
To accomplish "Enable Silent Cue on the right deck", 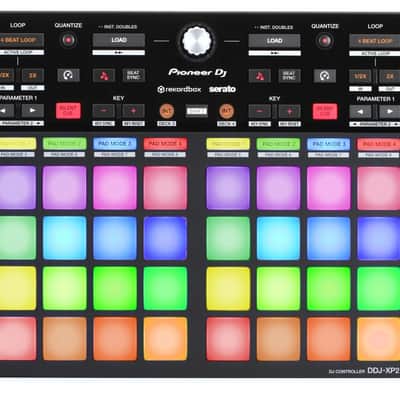I will click(325, 111).
